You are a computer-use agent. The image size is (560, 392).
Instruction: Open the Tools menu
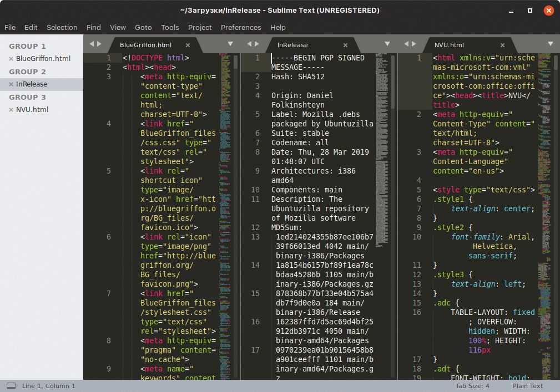[170, 27]
